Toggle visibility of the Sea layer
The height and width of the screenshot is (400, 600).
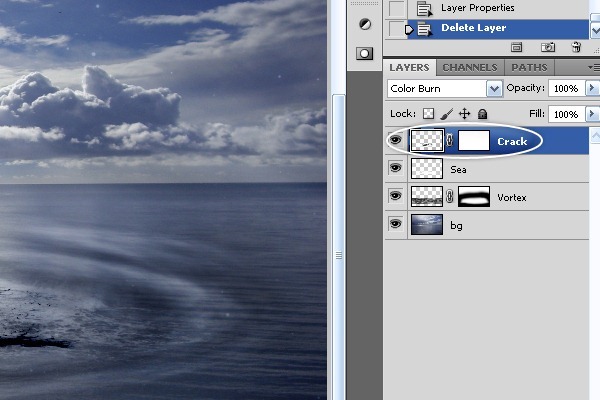(x=396, y=169)
